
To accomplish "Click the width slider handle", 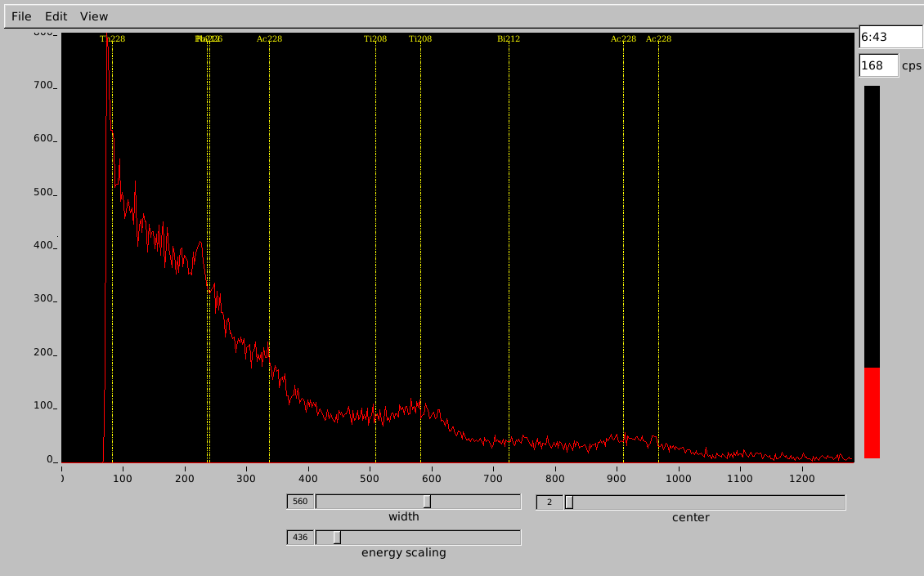I will [427, 502].
